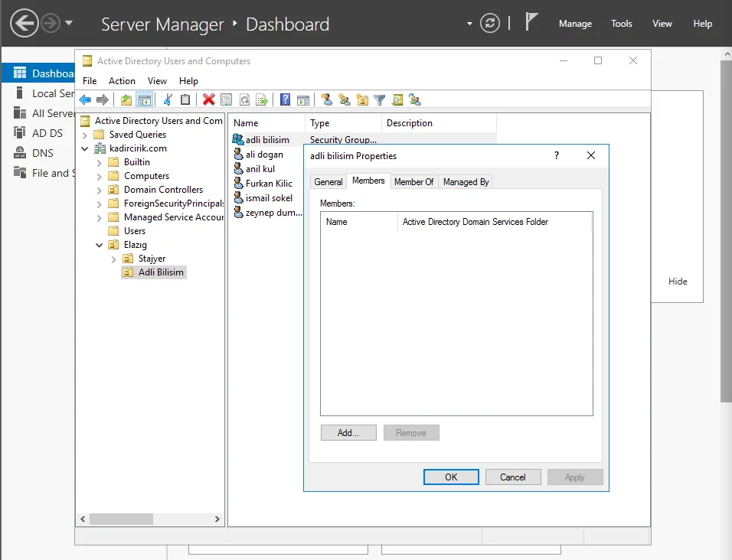
Task: Open View menu in Active Directory window
Action: click(x=157, y=80)
